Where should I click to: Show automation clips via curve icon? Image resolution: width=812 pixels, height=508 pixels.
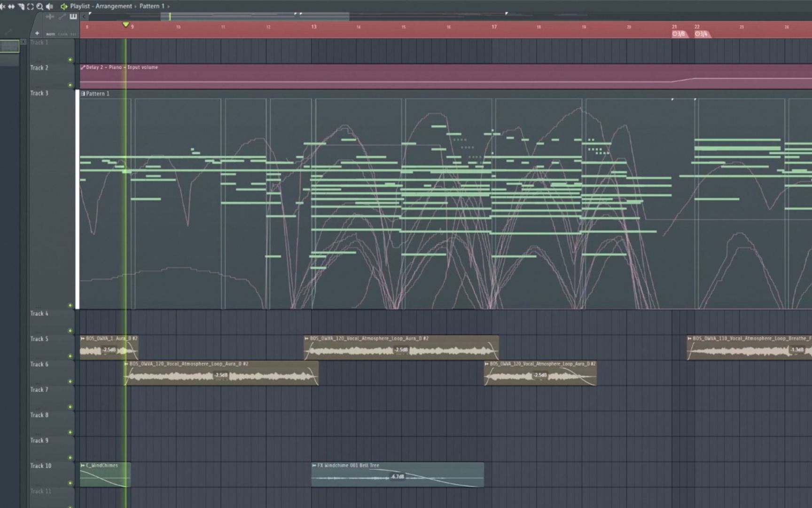(x=62, y=17)
